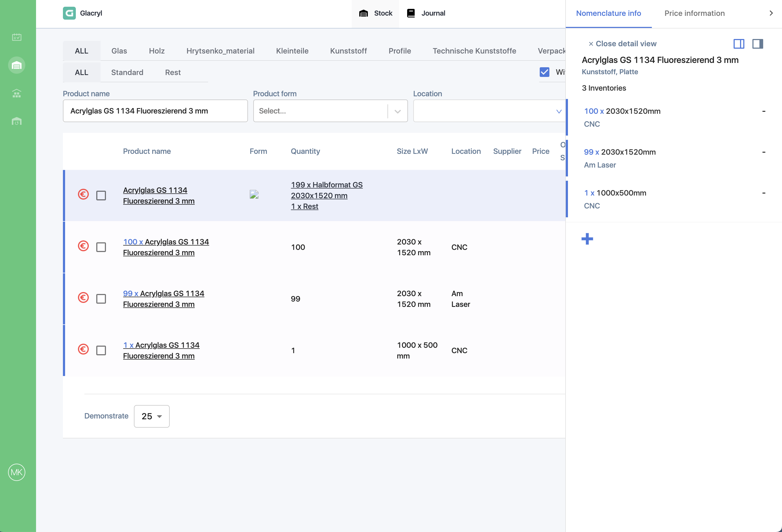Click the euro icon in 199 x Halbformat row
Image resolution: width=782 pixels, height=532 pixels.
83,194
